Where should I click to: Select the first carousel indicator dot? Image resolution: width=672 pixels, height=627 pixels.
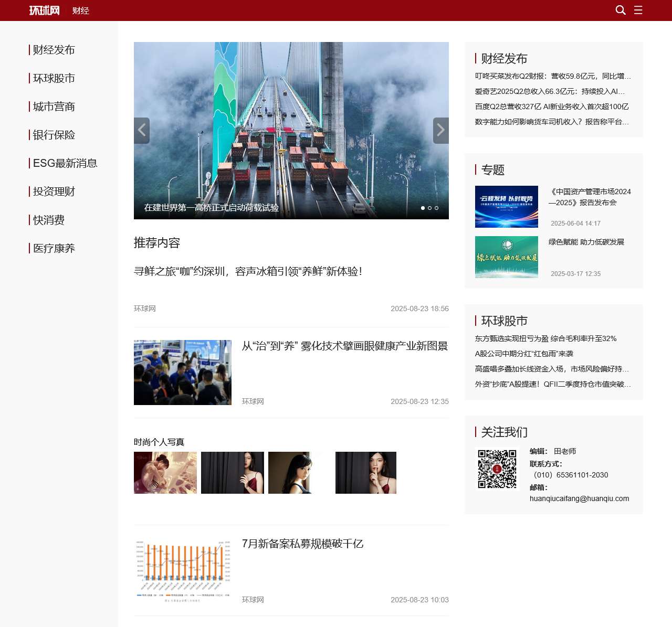(422, 208)
